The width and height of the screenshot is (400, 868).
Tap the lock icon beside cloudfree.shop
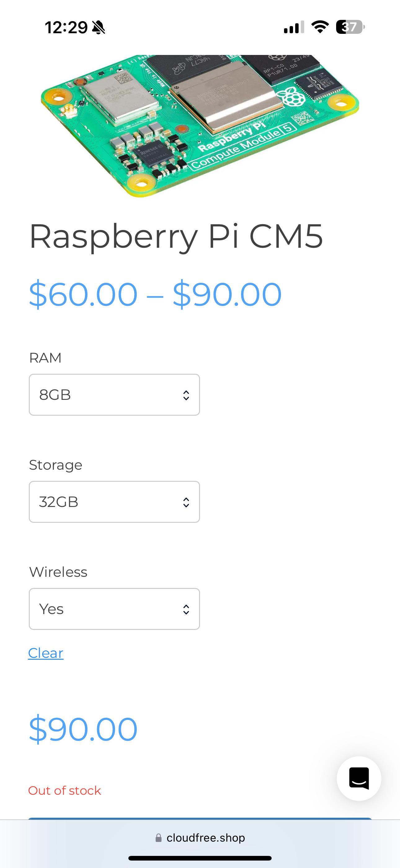click(158, 838)
